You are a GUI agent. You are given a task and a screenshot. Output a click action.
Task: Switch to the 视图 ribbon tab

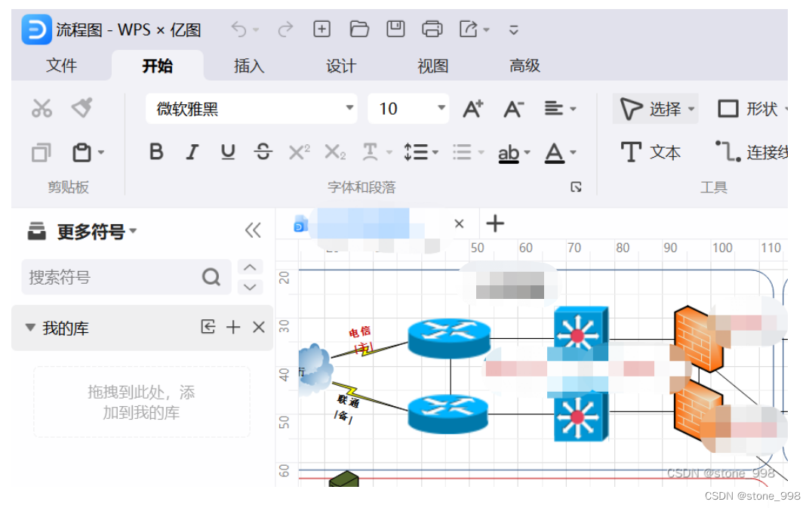point(432,66)
